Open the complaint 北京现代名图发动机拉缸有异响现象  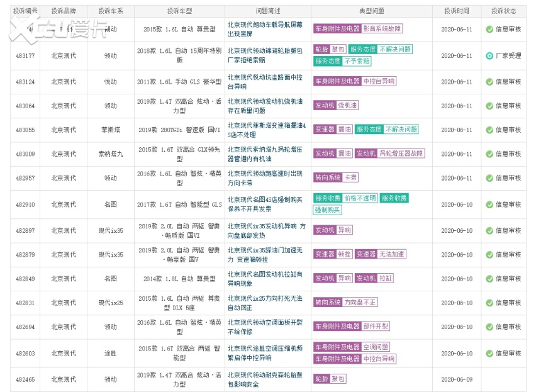[x=265, y=279]
